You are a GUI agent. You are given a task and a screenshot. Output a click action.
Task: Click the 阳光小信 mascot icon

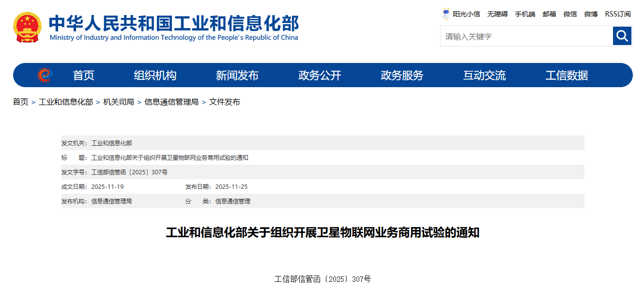click(445, 14)
